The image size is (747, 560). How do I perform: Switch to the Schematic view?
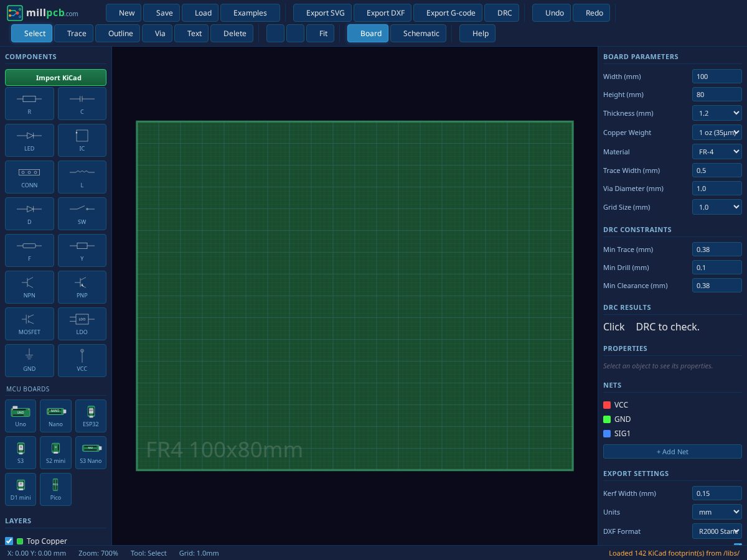pyautogui.click(x=418, y=34)
